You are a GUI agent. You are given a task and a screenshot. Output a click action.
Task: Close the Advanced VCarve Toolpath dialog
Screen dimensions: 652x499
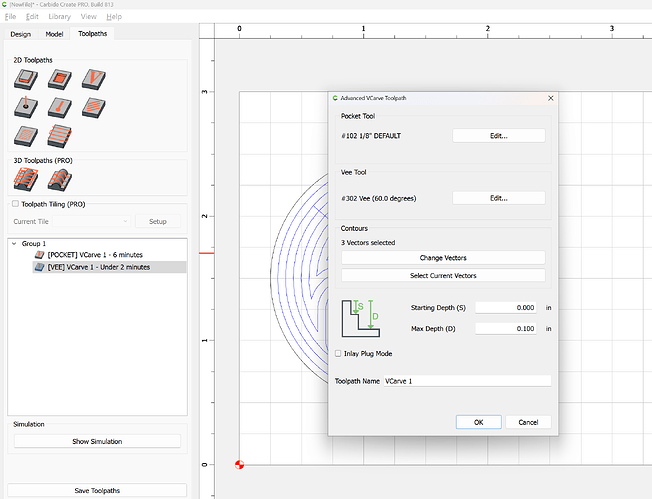[551, 98]
